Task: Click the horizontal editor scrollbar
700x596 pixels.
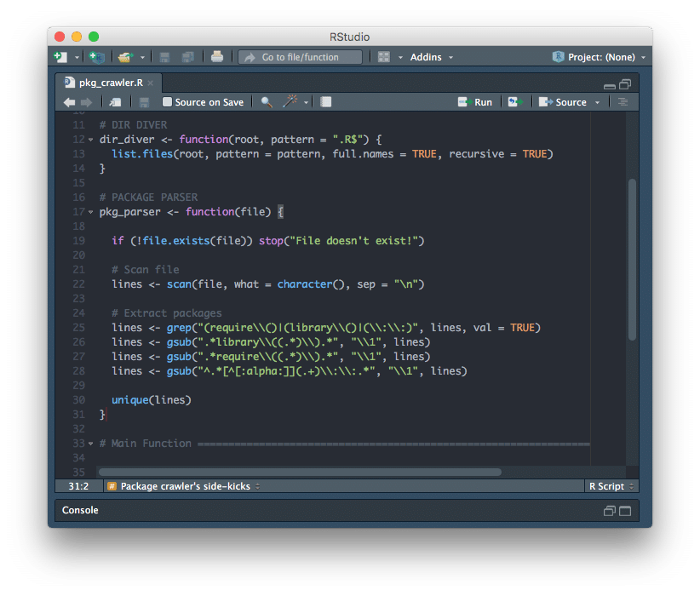Action: click(300, 472)
